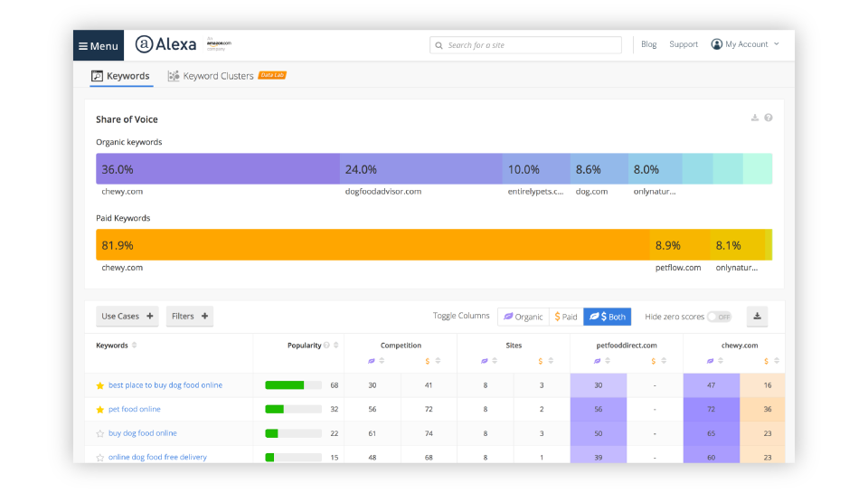Switch to the Keyword Clusters tab

click(x=218, y=76)
